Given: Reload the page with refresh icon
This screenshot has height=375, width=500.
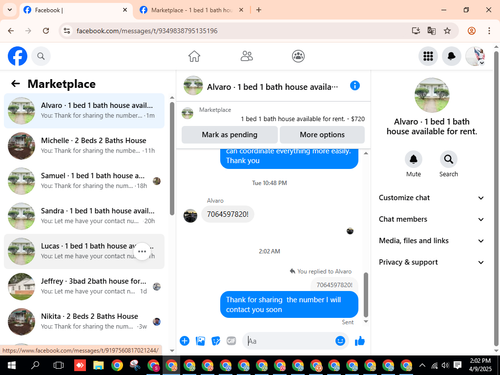Looking at the screenshot, I should point(46,31).
